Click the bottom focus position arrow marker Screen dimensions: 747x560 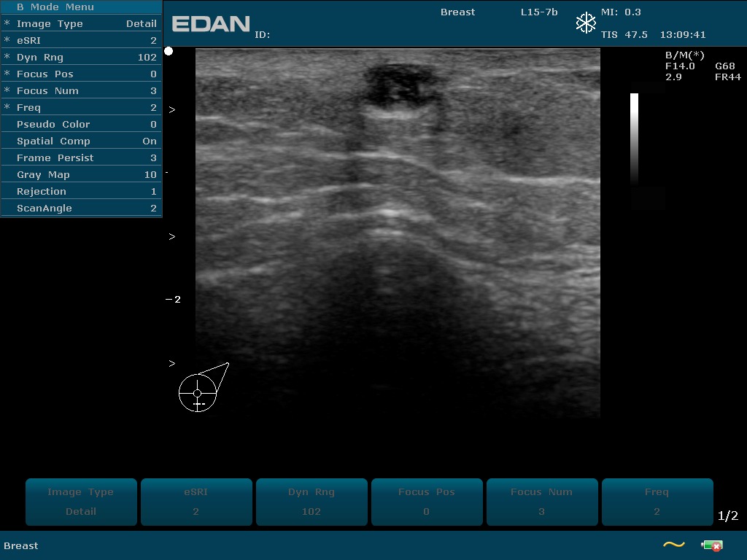(x=172, y=363)
